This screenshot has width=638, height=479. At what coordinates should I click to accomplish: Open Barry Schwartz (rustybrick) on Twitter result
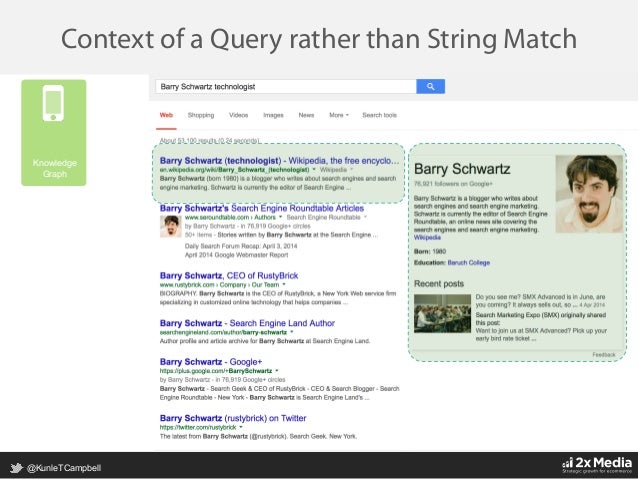pyautogui.click(x=233, y=418)
